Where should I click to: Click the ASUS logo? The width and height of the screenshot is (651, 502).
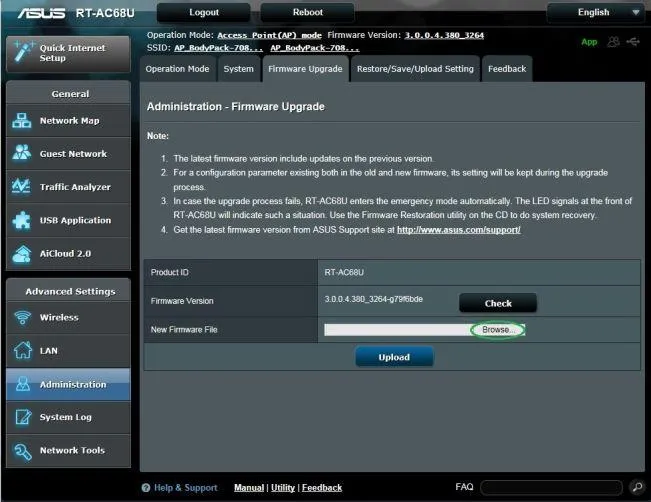41,13
